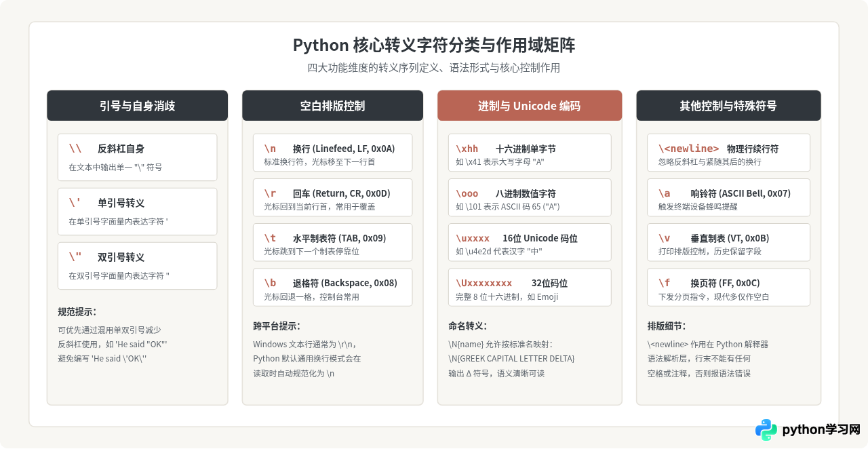Click the description '标准换行符,光标移至下一行首'
The image size is (868, 449).
(319, 162)
